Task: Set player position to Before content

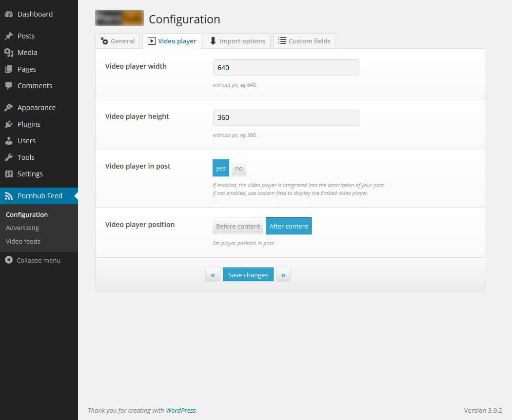Action: 238,226
